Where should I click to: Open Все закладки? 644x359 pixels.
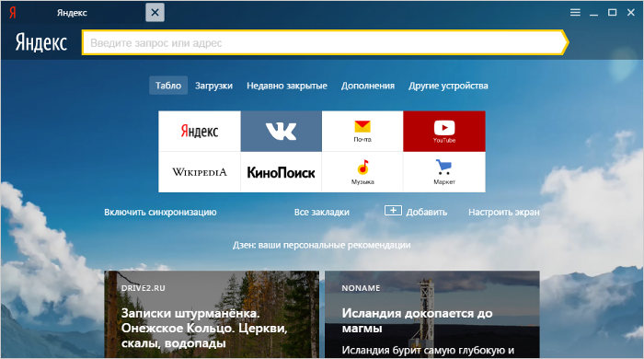pos(322,212)
